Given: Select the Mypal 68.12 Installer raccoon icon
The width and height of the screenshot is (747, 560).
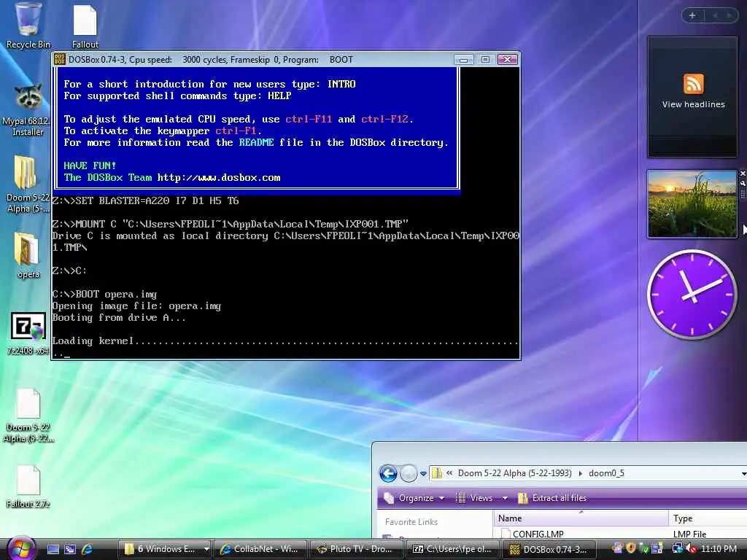Looking at the screenshot, I should point(28,110).
